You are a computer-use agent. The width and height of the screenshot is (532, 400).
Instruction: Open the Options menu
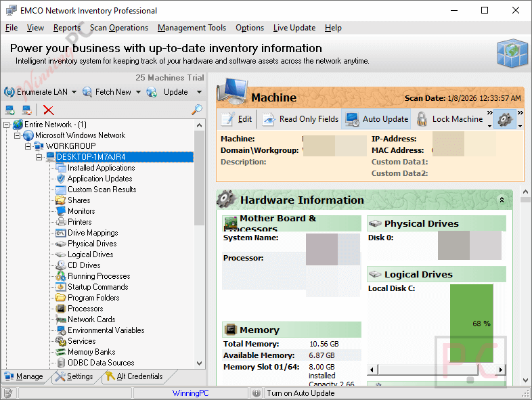click(250, 28)
